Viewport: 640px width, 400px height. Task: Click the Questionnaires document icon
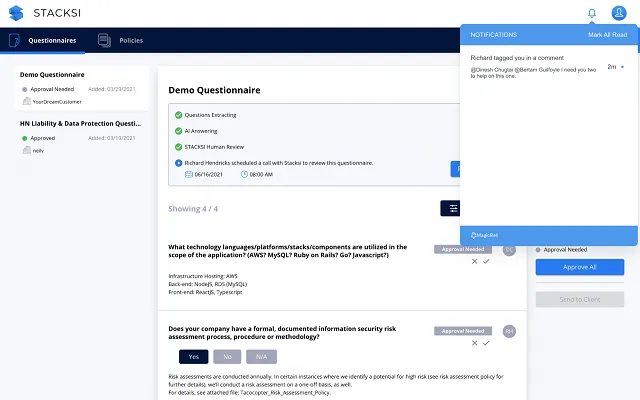14,40
